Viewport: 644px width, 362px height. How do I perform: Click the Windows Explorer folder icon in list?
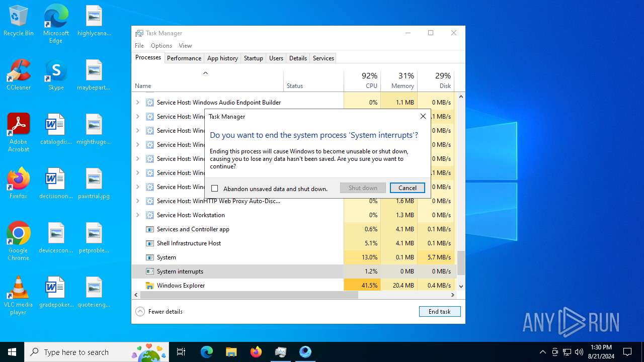pos(149,286)
